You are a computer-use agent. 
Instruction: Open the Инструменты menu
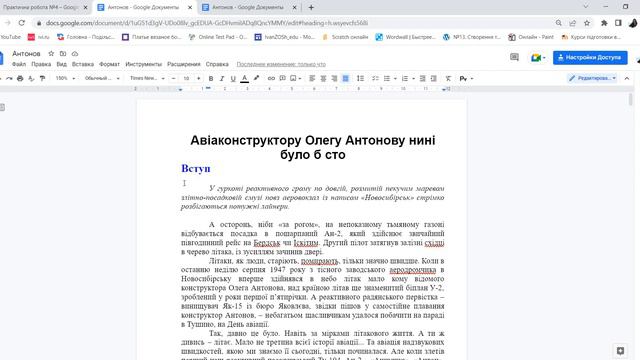coord(144,64)
